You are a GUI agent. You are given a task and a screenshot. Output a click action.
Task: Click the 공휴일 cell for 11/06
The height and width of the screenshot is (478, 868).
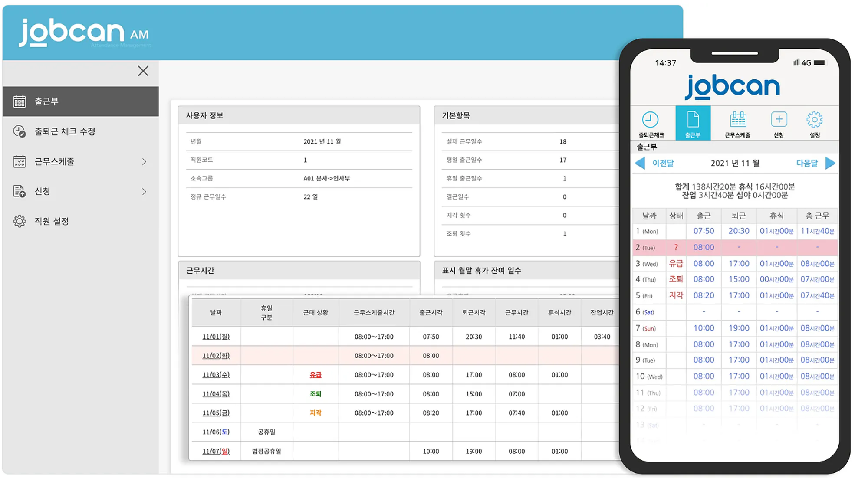[266, 432]
